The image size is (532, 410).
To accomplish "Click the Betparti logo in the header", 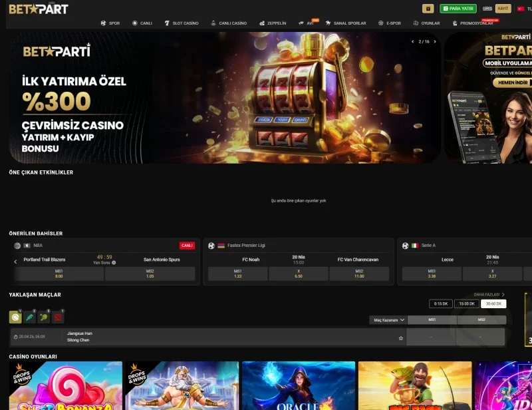I will click(x=39, y=9).
